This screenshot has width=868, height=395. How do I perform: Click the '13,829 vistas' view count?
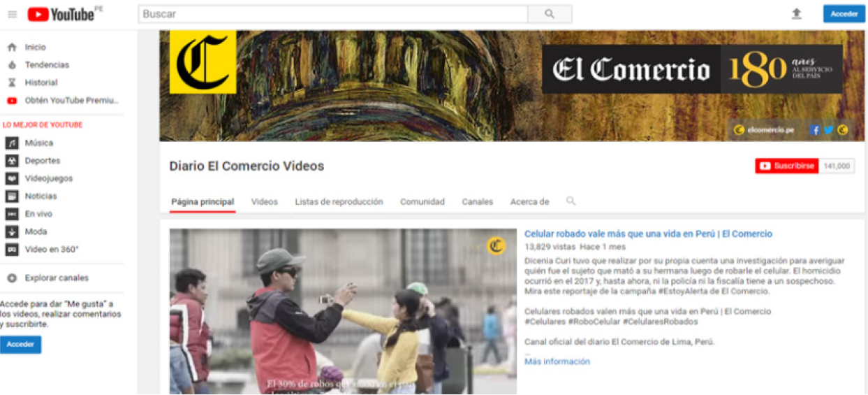click(x=550, y=247)
